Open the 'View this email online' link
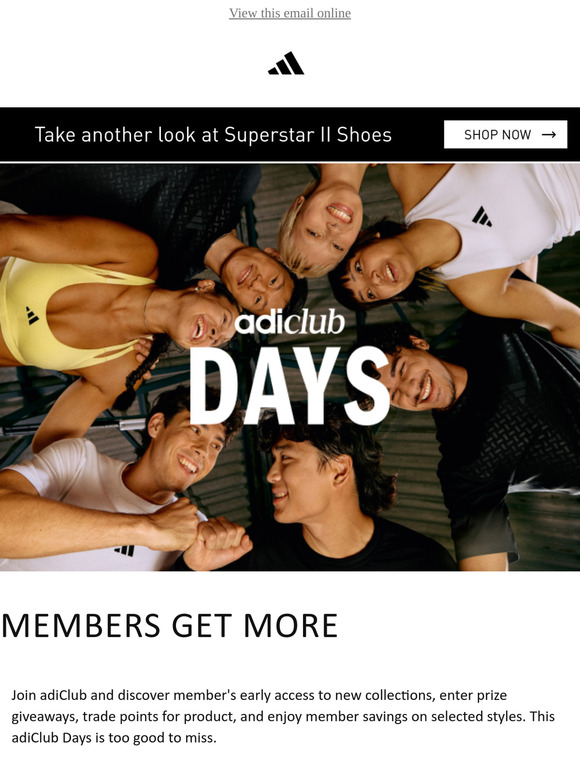Viewport: 580px width, 774px height. point(290,13)
